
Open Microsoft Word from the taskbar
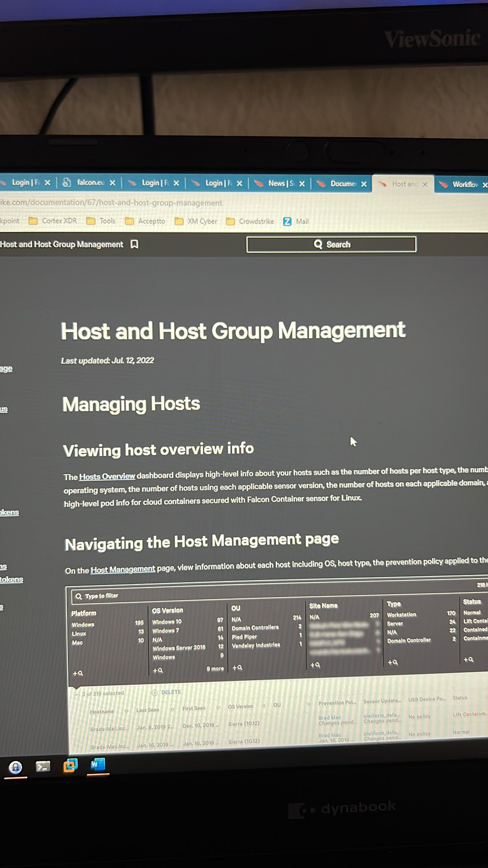click(97, 764)
